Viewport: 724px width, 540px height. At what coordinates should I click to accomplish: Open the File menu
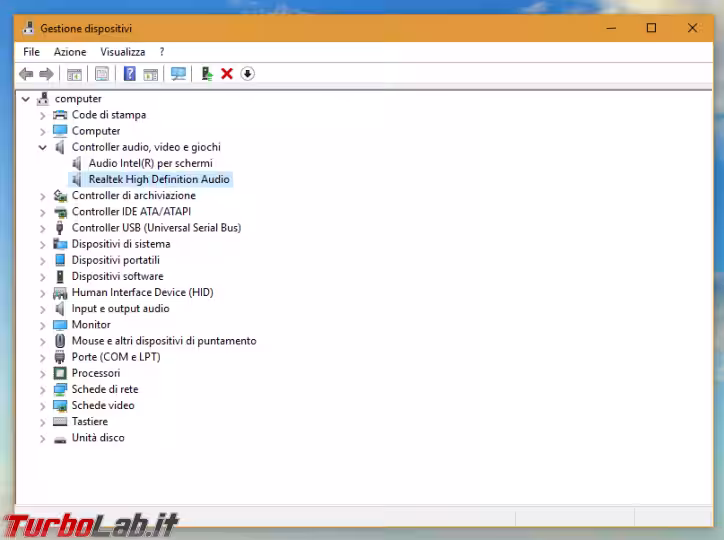pyautogui.click(x=31, y=52)
